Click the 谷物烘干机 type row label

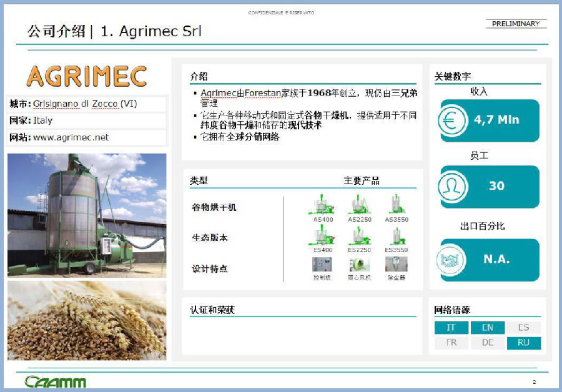tap(214, 207)
